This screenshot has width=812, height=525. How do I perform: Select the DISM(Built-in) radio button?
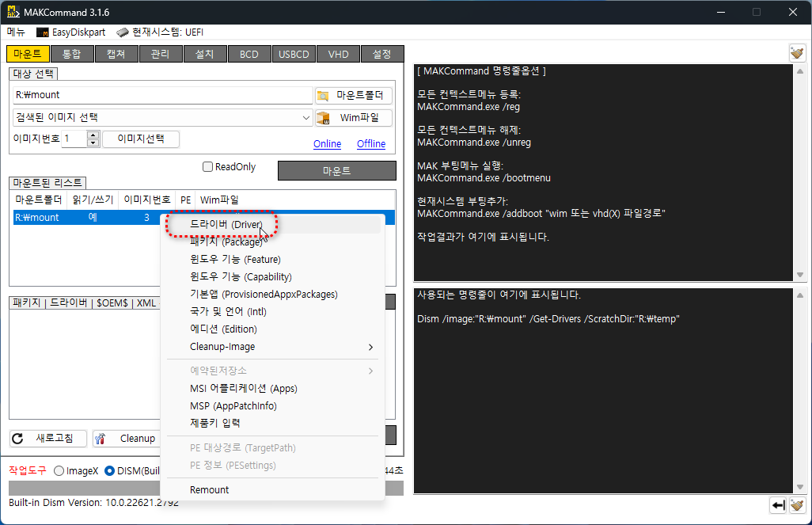[x=109, y=471]
